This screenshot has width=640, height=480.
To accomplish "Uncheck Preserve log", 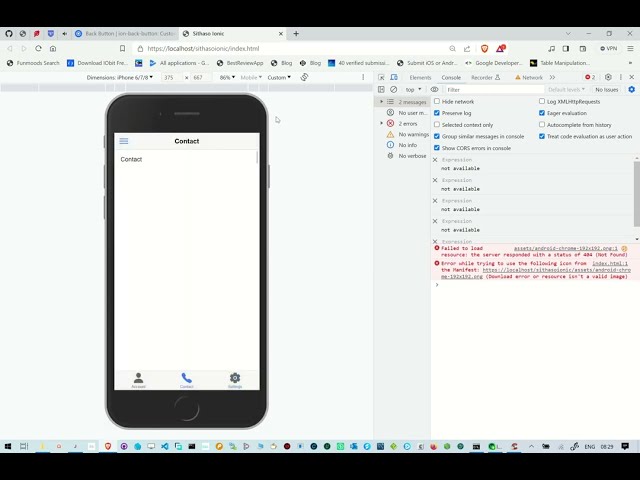I will pos(437,113).
